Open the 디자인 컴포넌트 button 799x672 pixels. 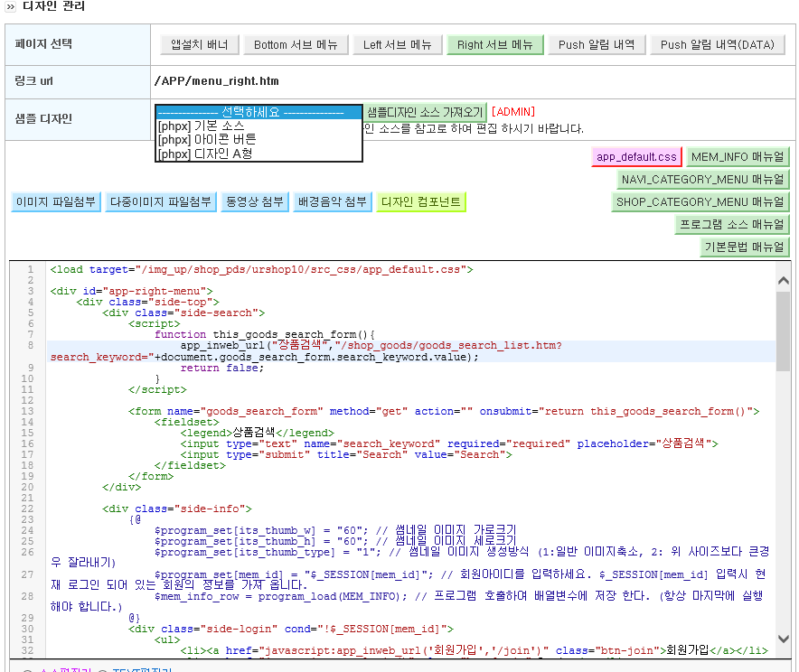pyautogui.click(x=421, y=201)
